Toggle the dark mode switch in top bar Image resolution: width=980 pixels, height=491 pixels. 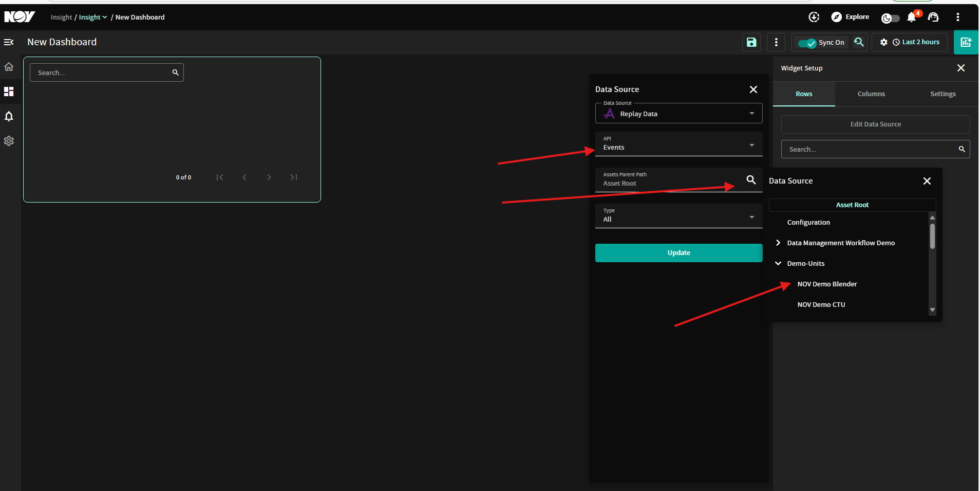[890, 18]
